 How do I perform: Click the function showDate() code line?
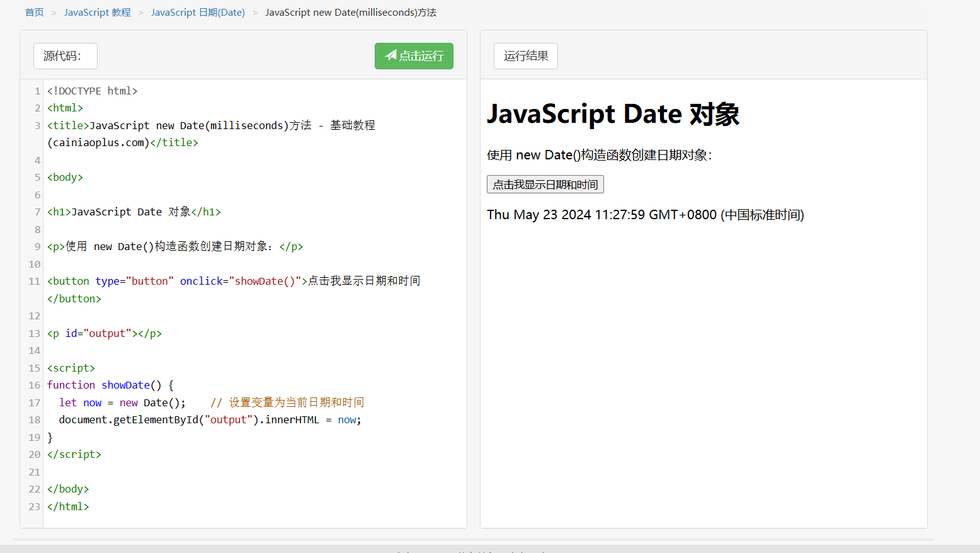(110, 385)
